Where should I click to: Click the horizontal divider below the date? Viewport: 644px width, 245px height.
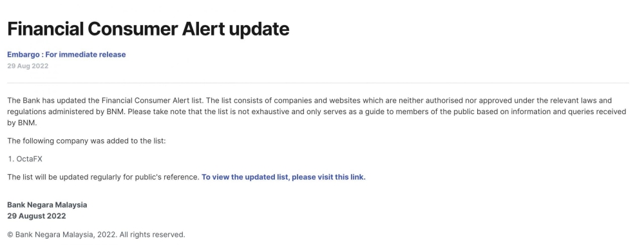pos(318,83)
